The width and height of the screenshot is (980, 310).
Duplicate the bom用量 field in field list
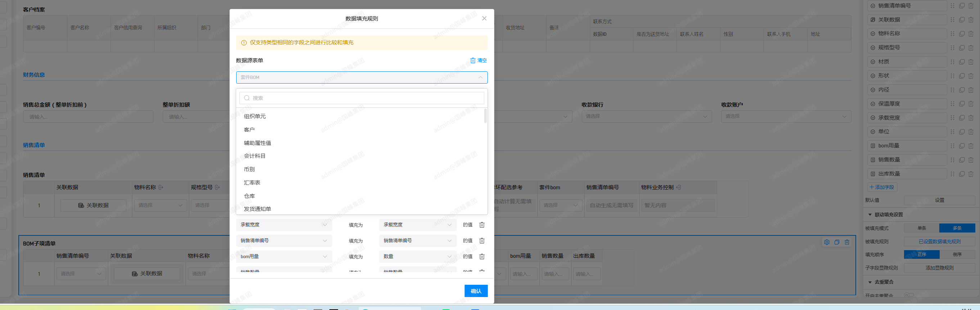point(962,146)
